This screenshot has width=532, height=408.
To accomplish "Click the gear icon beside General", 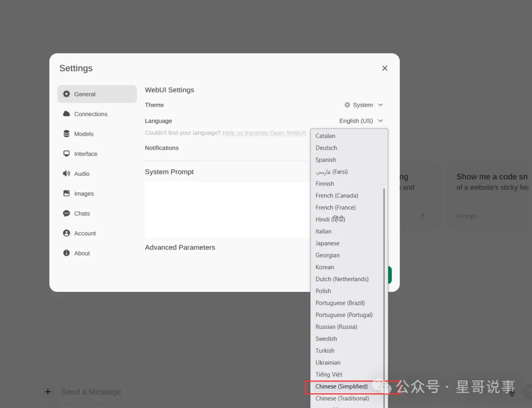I will [66, 94].
